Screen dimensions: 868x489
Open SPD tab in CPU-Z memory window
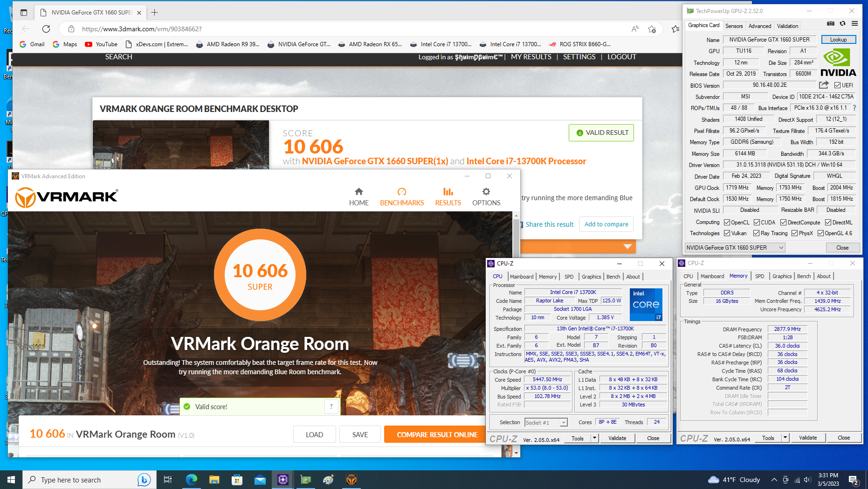759,276
